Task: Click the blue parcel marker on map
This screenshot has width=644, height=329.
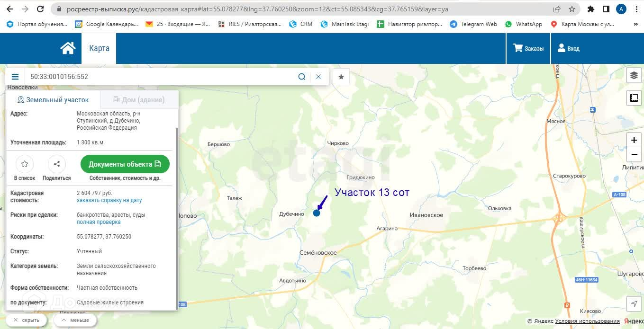Action: (317, 213)
